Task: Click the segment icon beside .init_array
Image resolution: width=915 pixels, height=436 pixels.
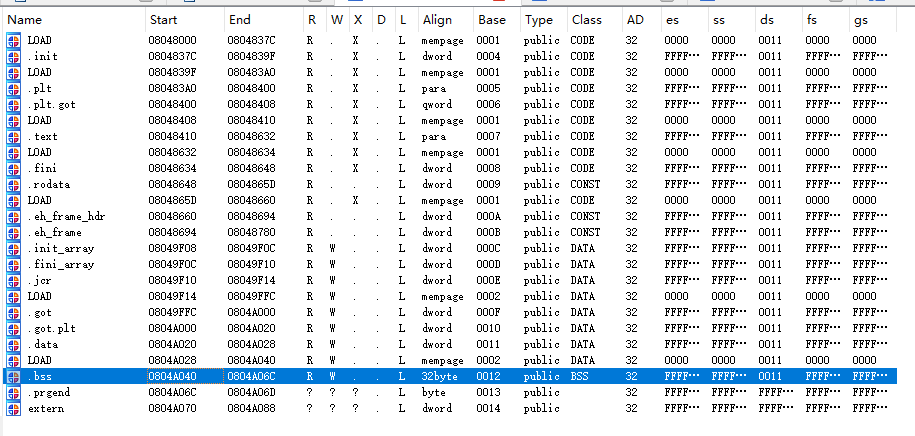Action: pos(13,248)
